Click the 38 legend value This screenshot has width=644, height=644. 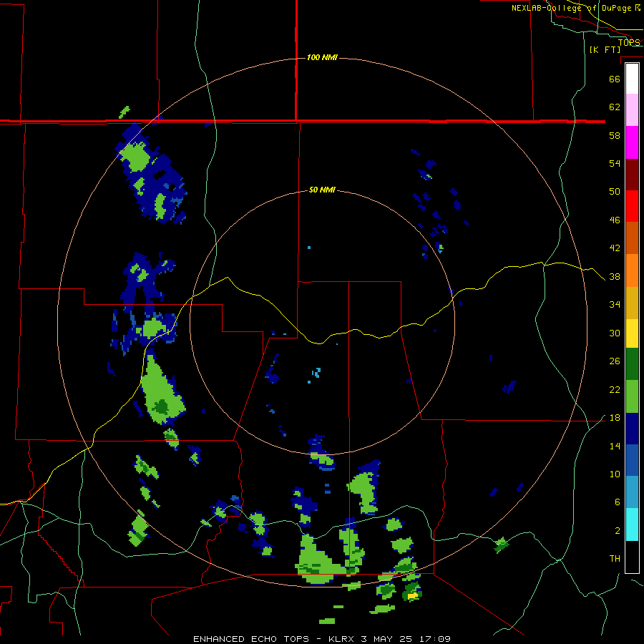click(x=615, y=277)
